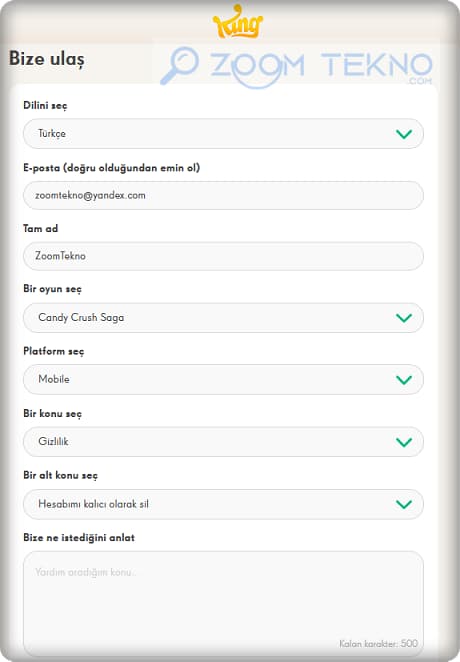Open the Bir oyun seç dropdown
460x662 pixels.
[223, 317]
